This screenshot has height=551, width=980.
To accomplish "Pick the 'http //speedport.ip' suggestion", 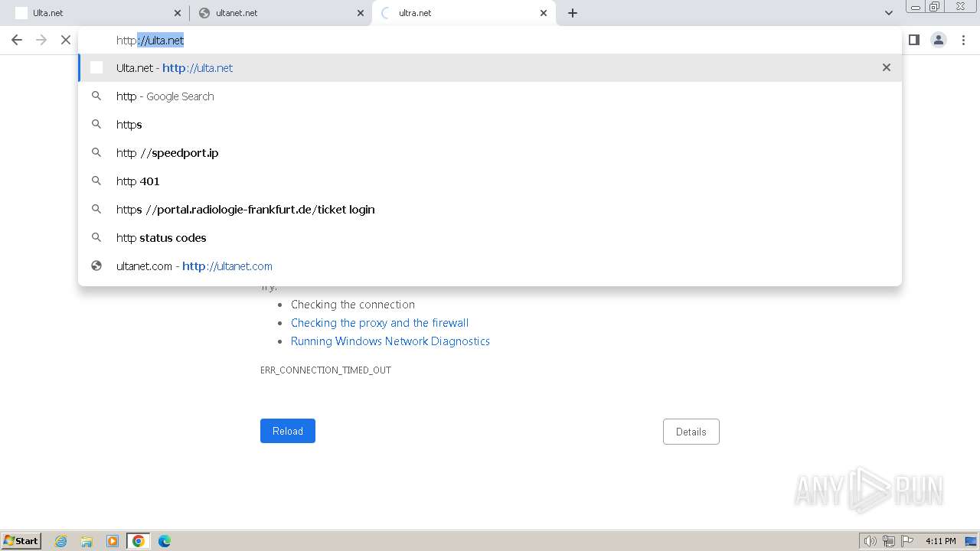I will coord(490,152).
